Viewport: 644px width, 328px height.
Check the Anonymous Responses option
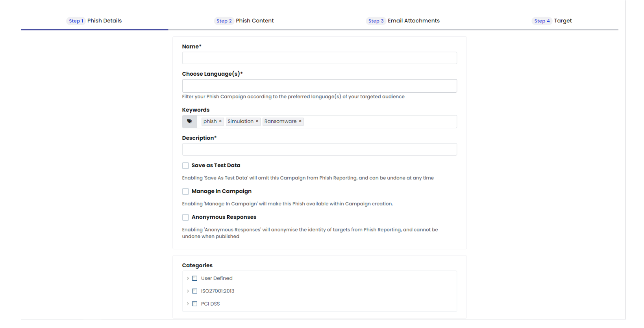(x=185, y=217)
